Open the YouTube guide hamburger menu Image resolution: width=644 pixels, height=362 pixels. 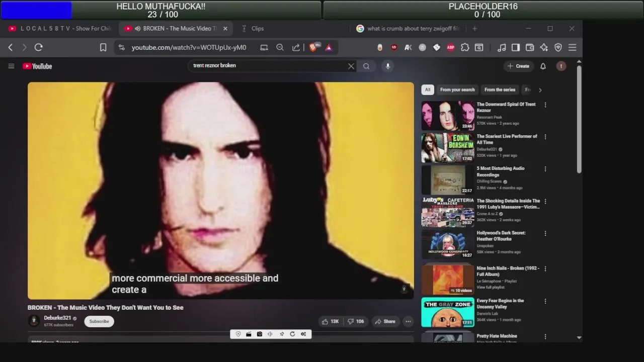[11, 66]
